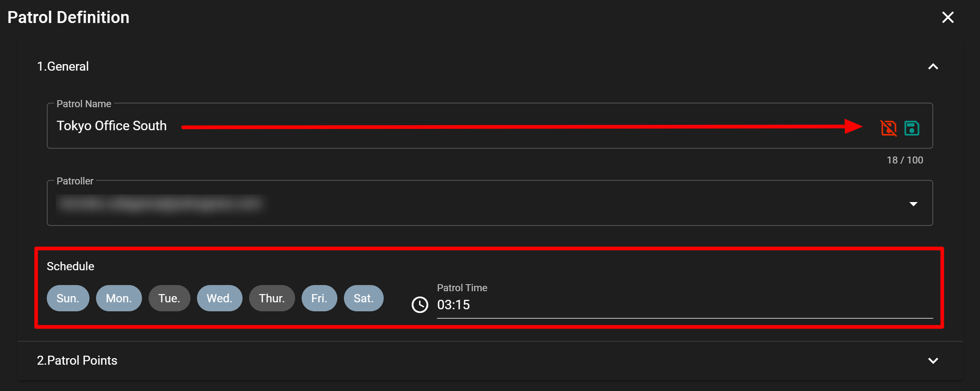
Task: Click the green save icon in Patrol Name
Action: click(911, 128)
